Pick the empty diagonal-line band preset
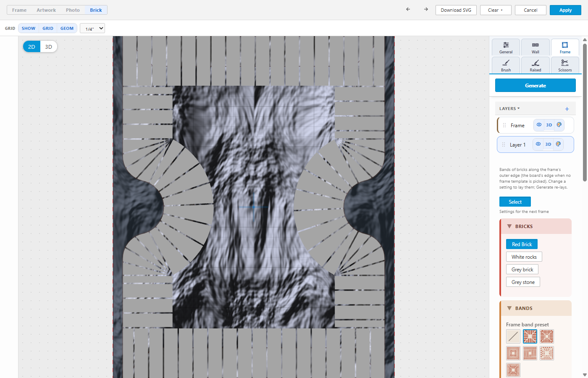 513,336
